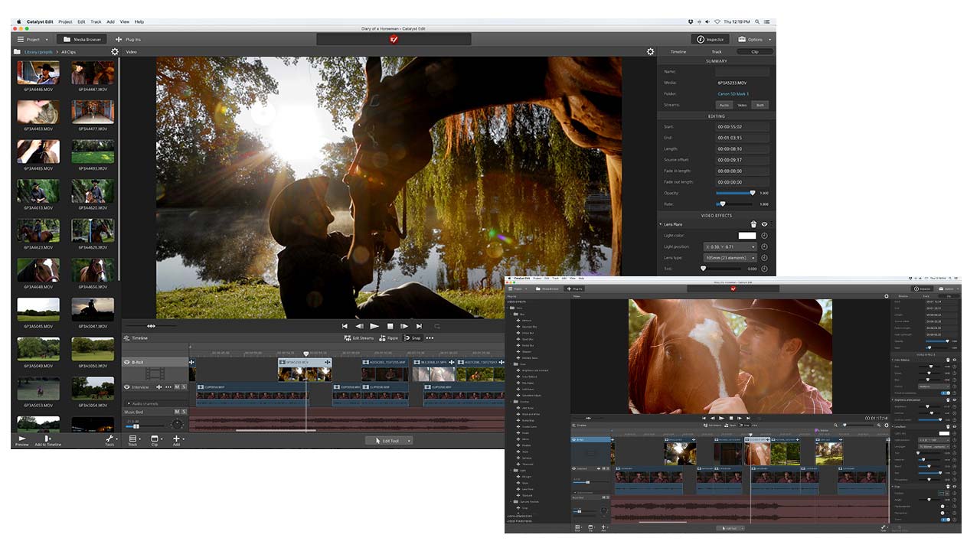Open the Apple menu
980x551 pixels.
[18, 21]
